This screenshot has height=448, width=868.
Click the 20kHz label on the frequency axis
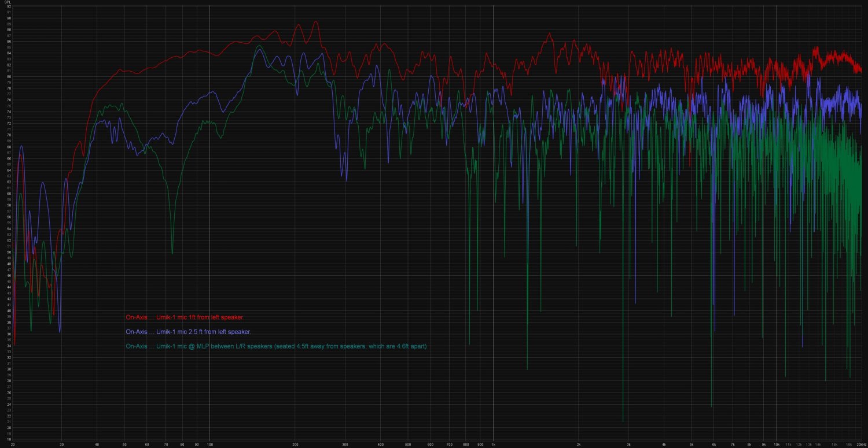point(861,445)
